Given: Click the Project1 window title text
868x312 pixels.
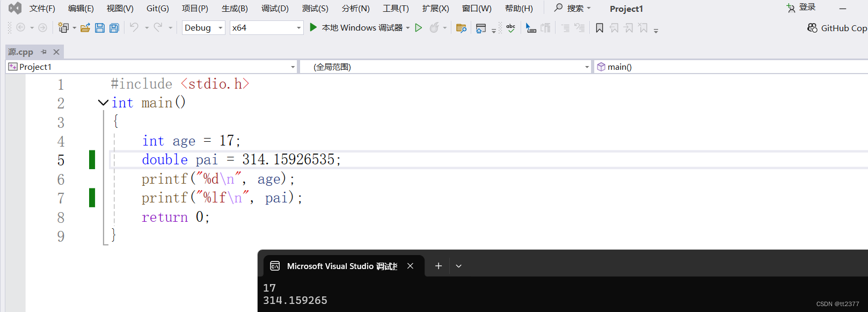Looking at the screenshot, I should (x=626, y=9).
